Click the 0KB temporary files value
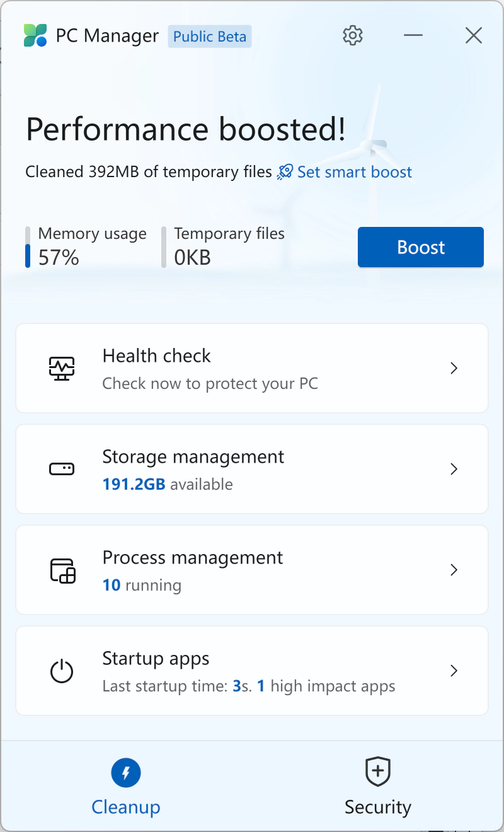The height and width of the screenshot is (832, 504). coord(192,257)
